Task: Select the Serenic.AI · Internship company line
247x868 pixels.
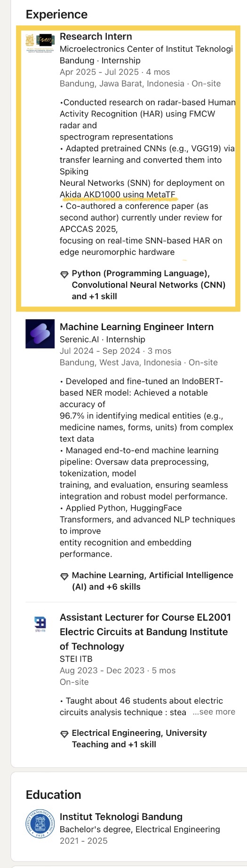Action: tap(103, 339)
